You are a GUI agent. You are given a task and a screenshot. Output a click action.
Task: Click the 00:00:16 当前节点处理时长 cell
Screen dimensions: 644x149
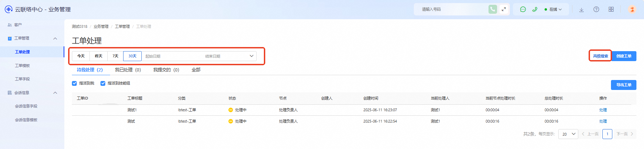pos(492,121)
